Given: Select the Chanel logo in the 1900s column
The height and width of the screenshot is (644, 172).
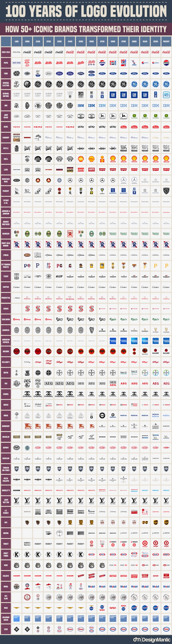Looking at the screenshot, I should click(27, 394).
